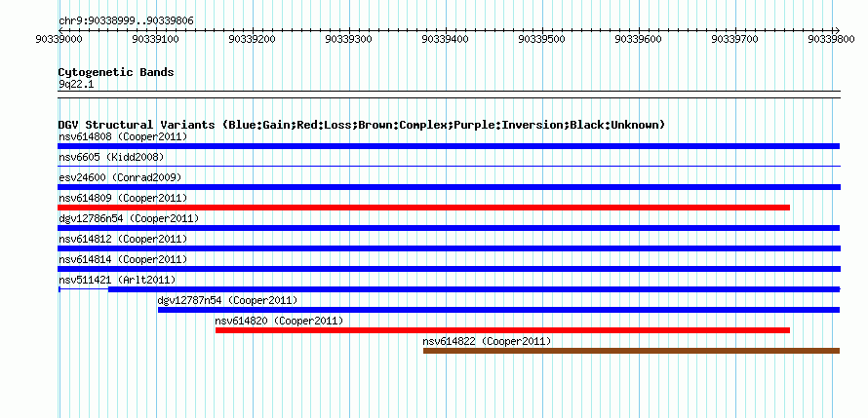This screenshot has width=868, height=418.
Task: Click ruler position 90339600
Action: [x=638, y=39]
